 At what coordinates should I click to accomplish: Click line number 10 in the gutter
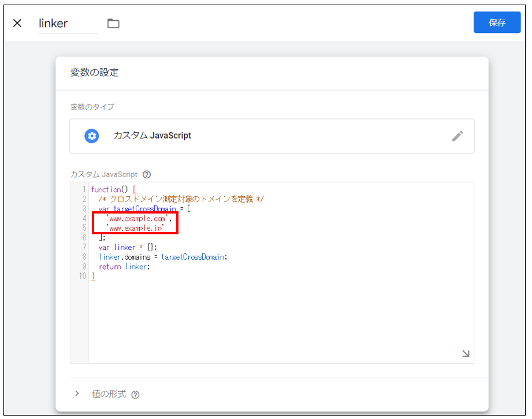(x=83, y=276)
